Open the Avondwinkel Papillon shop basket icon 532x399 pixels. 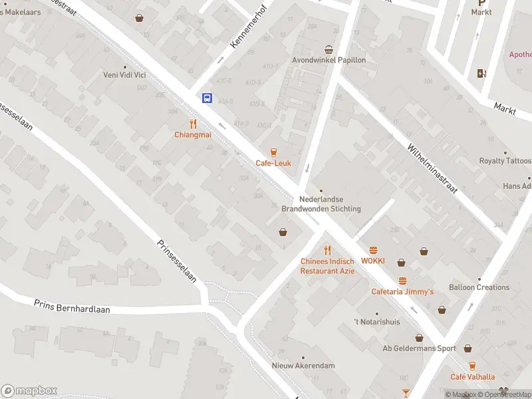(329, 50)
